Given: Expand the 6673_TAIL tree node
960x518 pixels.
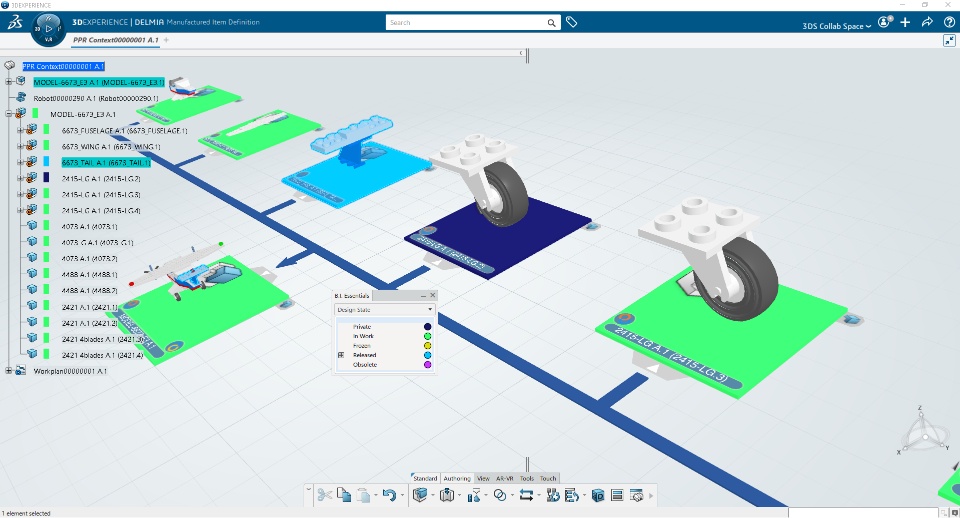Looking at the screenshot, I should (x=20, y=162).
